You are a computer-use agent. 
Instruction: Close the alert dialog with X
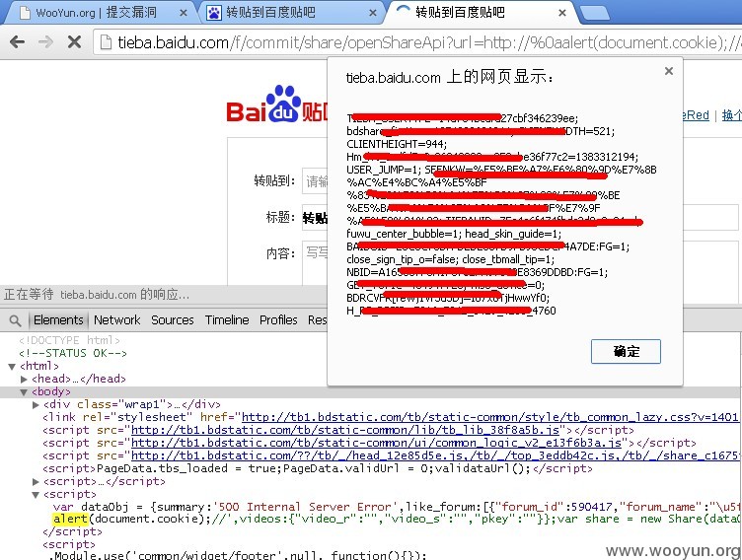(669, 71)
